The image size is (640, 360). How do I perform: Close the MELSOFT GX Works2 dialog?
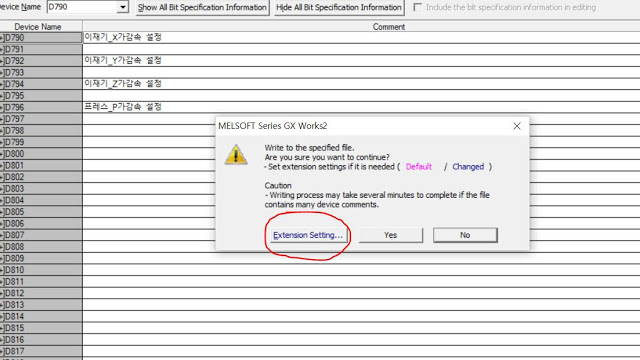point(517,126)
